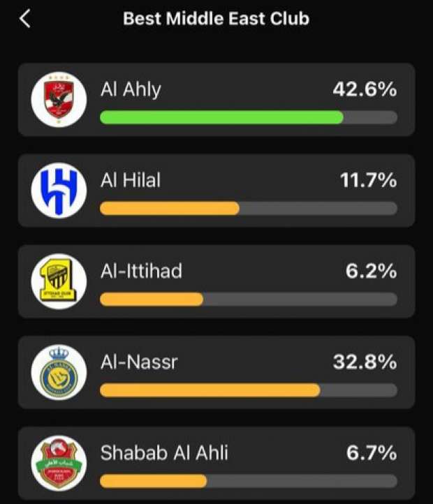The width and height of the screenshot is (433, 504).
Task: Click Al-Nassr's orange progress bar
Action: [210, 390]
